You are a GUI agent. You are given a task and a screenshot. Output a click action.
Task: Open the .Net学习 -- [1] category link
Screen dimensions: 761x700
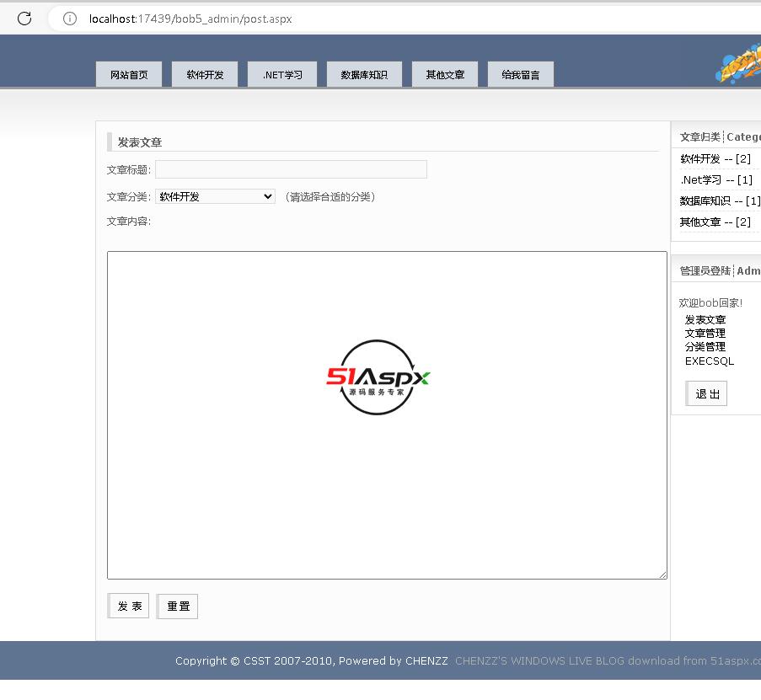pyautogui.click(x=716, y=180)
